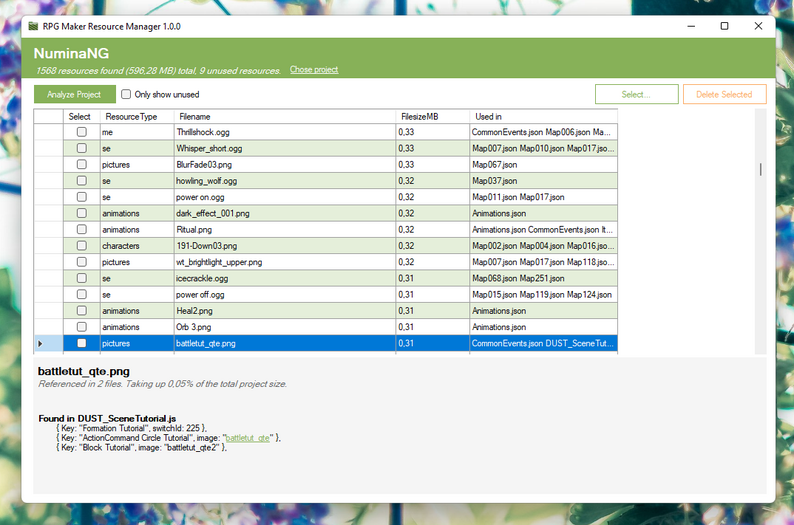Close the Resource Manager window

pos(758,26)
